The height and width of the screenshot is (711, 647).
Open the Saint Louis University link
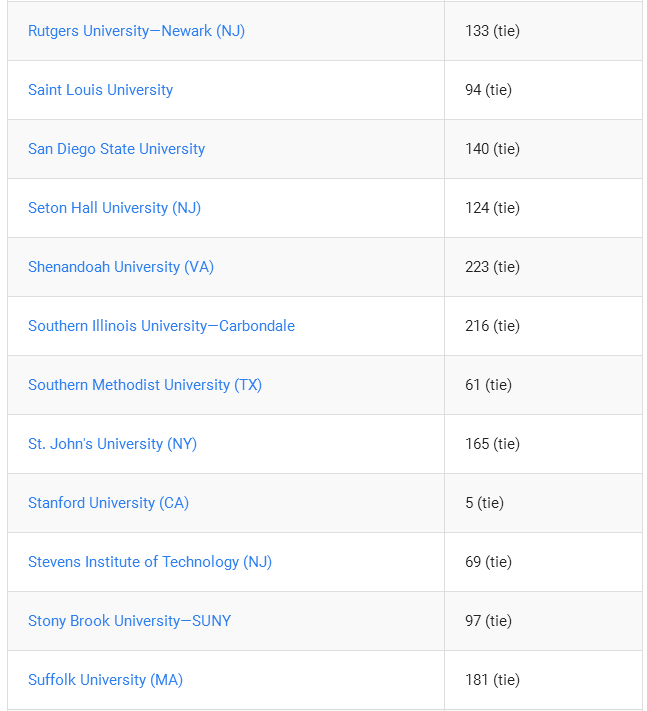[x=101, y=90]
